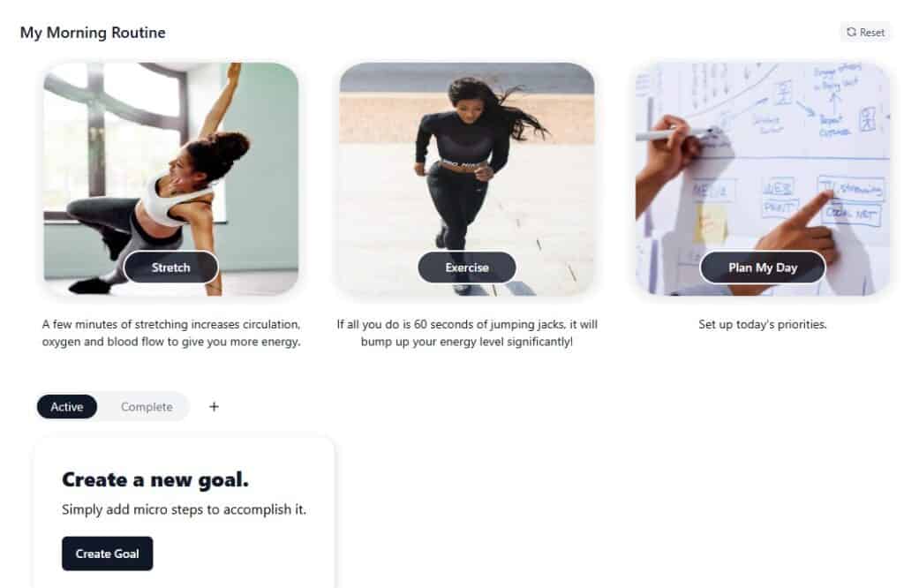Screen dimensions: 904x588
Task: Open the Exercise activity button
Action: 467,268
